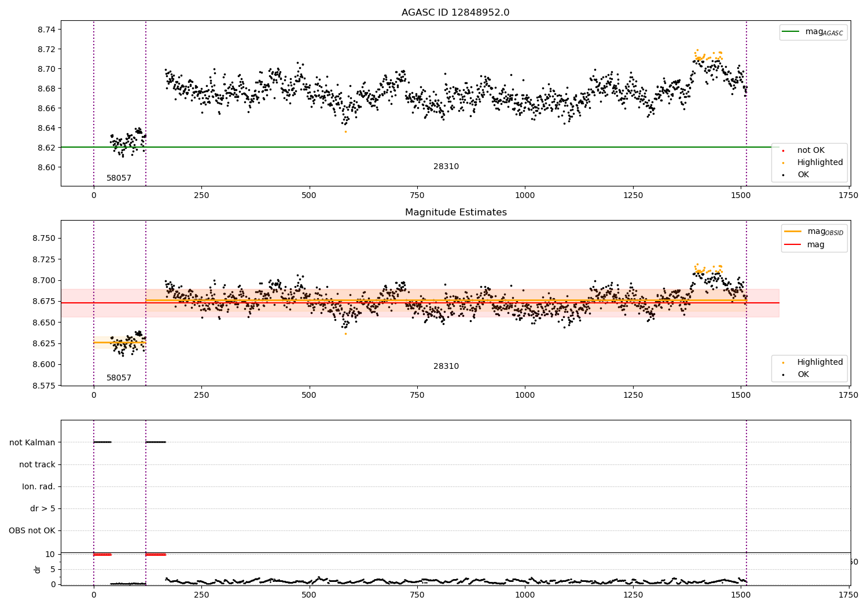
Task: Select the mag AGASC legend entry in top plot
Action: click(x=813, y=32)
